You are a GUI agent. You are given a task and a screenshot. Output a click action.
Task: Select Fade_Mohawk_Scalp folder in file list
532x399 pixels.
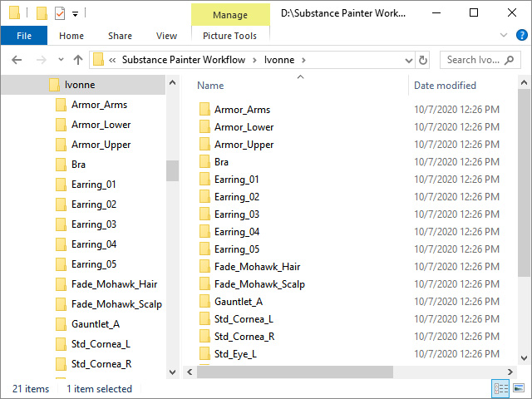tap(259, 284)
